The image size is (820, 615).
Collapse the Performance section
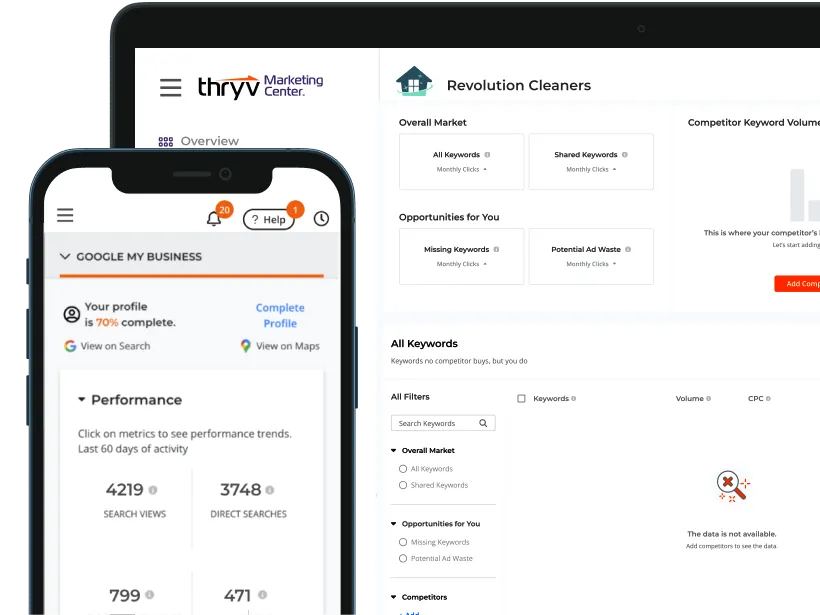pyautogui.click(x=83, y=400)
